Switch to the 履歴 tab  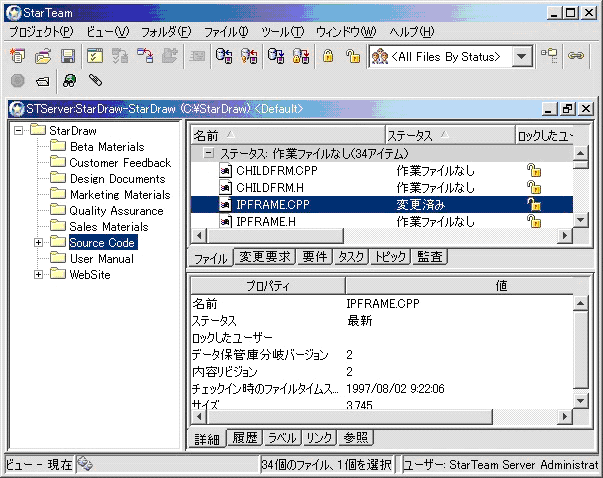[x=245, y=438]
